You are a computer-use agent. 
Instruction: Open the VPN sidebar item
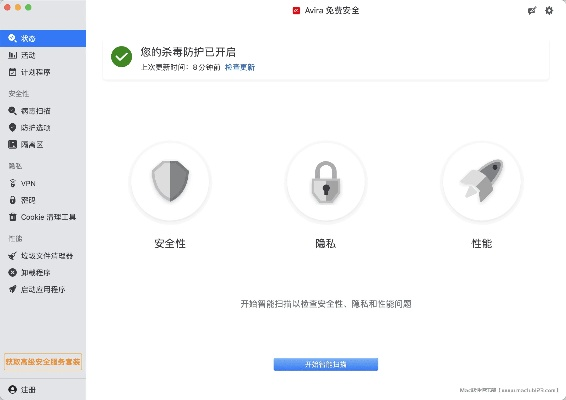43,183
